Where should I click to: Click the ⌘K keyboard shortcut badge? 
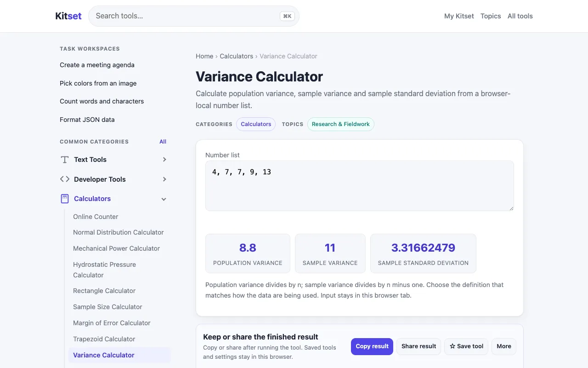[287, 16]
